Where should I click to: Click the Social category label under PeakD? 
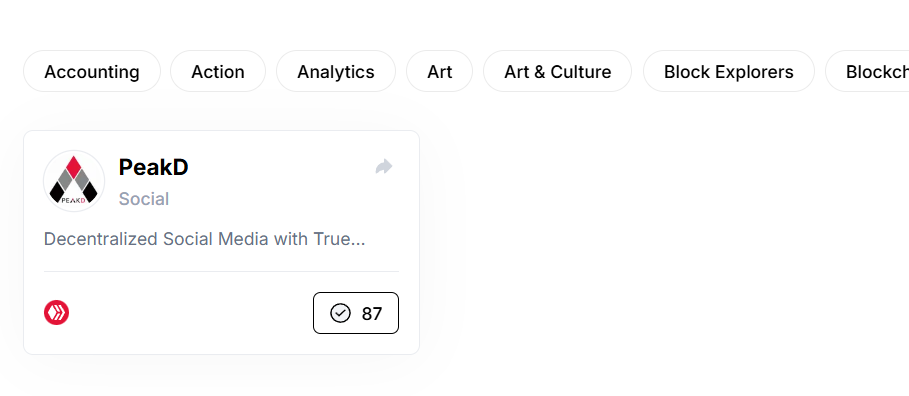(144, 199)
